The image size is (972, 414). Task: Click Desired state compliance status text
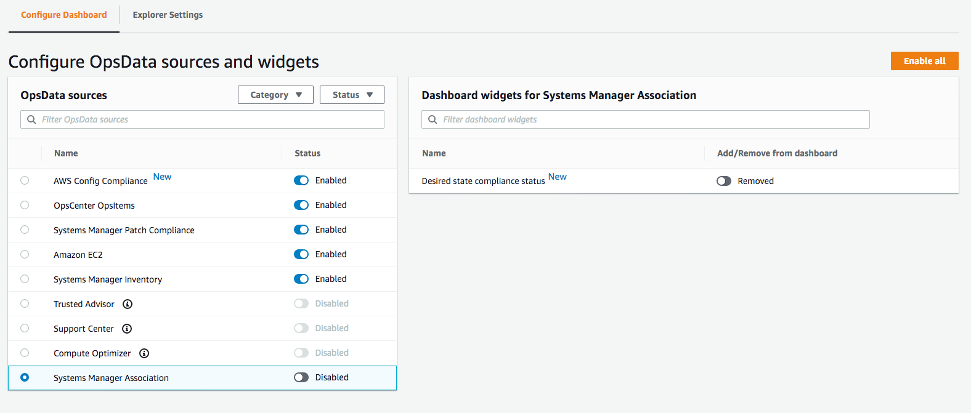[484, 181]
